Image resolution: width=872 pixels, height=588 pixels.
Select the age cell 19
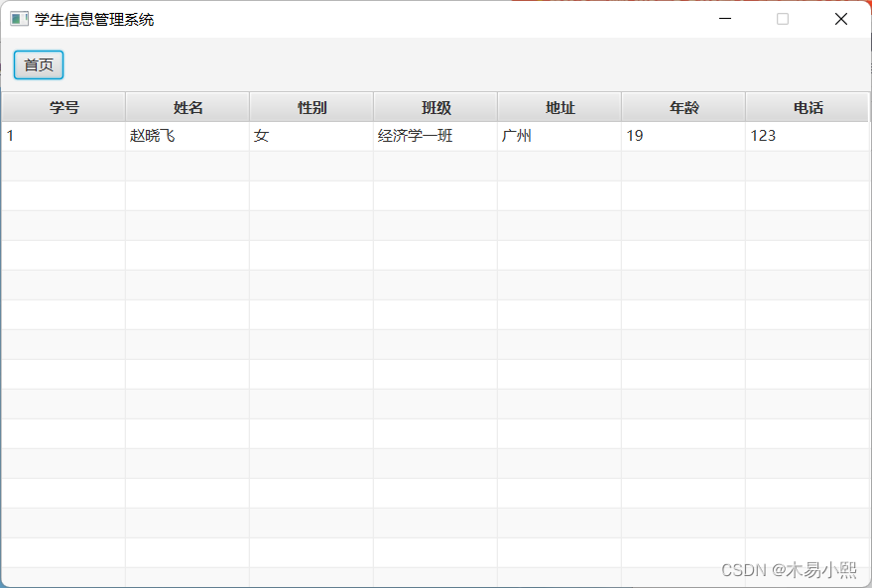pyautogui.click(x=684, y=136)
